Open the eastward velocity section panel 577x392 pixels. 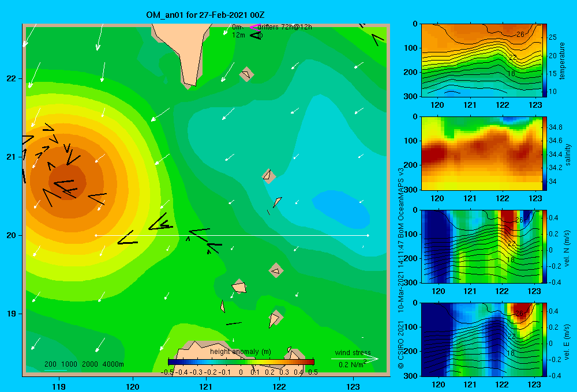click(482, 340)
